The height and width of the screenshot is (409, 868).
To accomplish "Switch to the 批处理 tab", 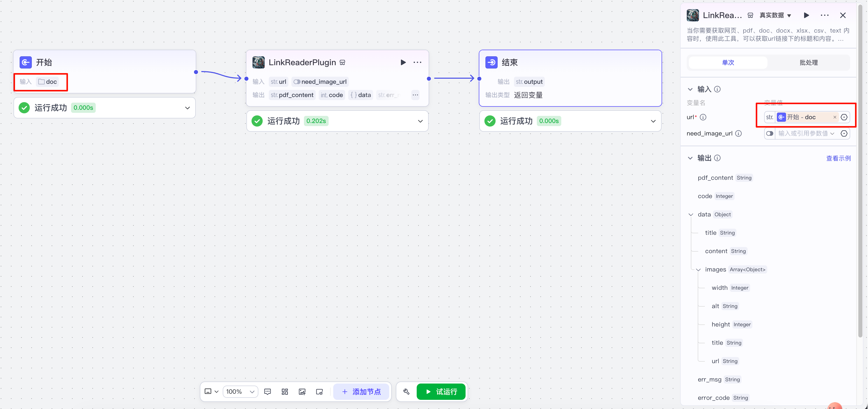I will 808,62.
